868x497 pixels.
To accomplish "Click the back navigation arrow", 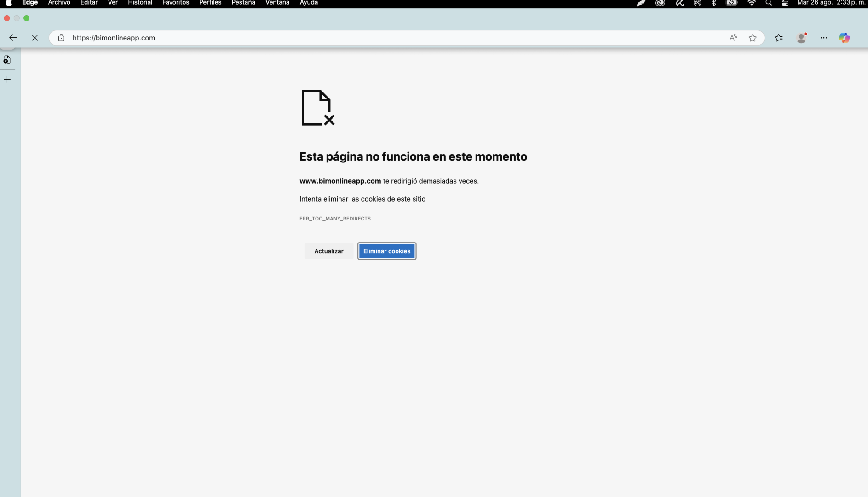I will coord(13,38).
